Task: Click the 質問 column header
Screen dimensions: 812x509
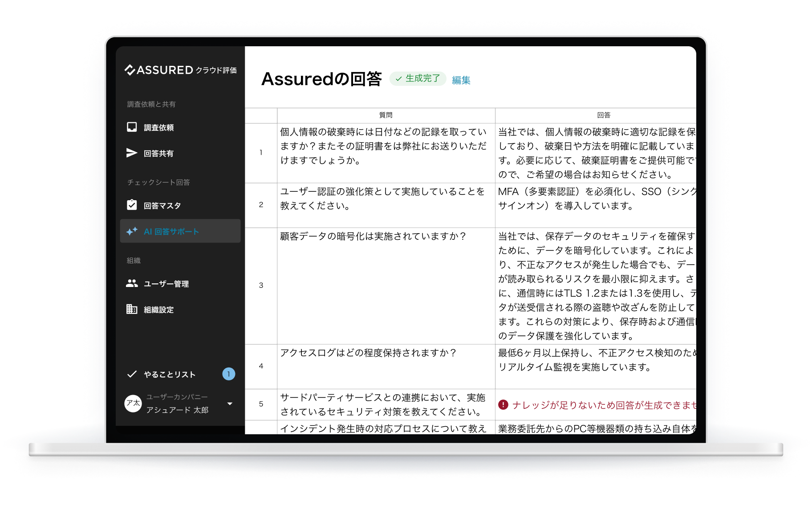Action: [386, 115]
